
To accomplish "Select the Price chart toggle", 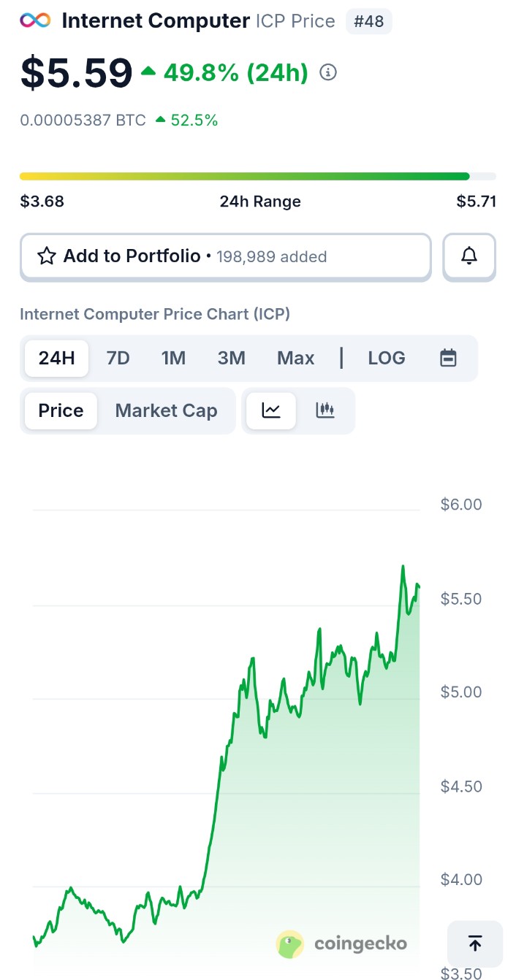I will point(61,410).
